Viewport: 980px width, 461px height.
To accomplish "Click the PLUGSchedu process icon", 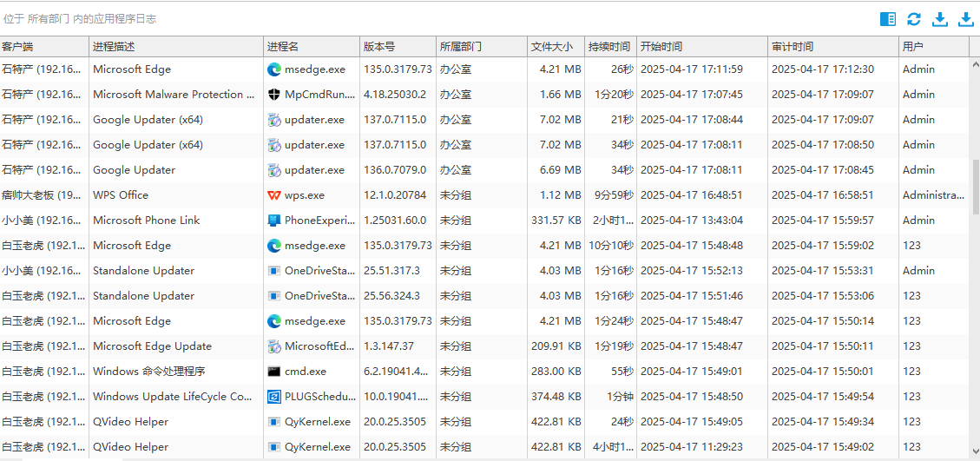I will click(x=273, y=397).
